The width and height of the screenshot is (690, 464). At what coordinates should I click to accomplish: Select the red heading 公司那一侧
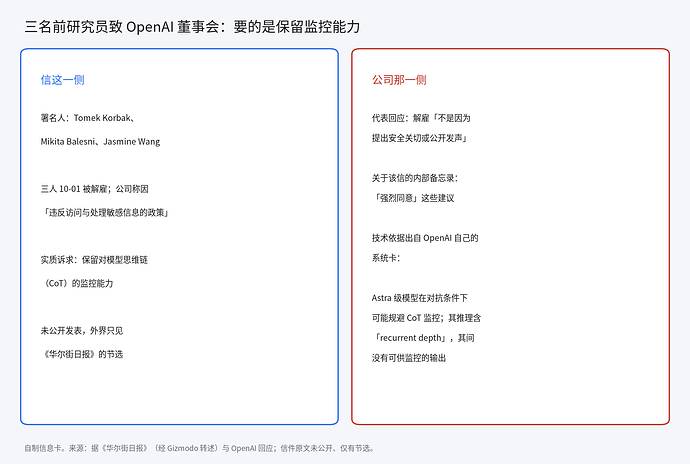[399, 80]
